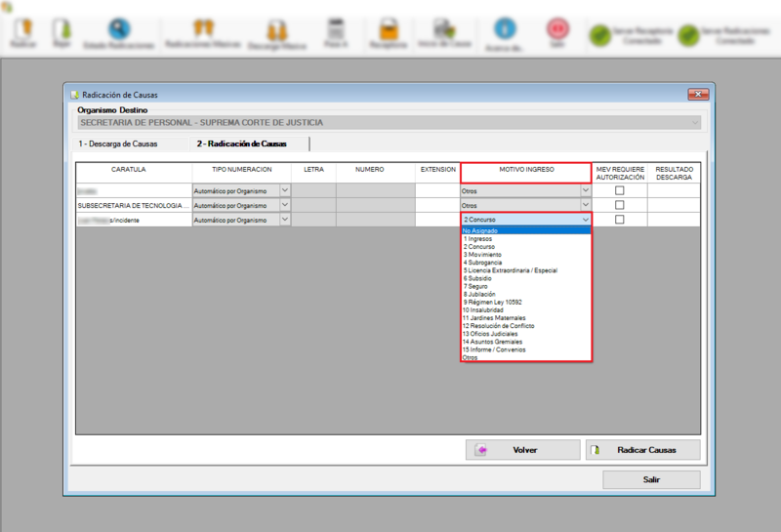This screenshot has width=781, height=532.
Task: Click the Radicar toolbar icon
Action: (23, 30)
